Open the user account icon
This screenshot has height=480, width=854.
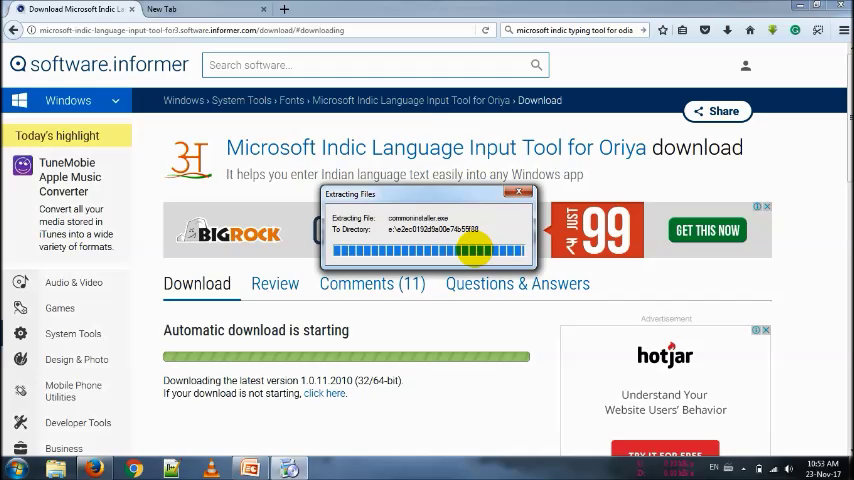[x=746, y=66]
